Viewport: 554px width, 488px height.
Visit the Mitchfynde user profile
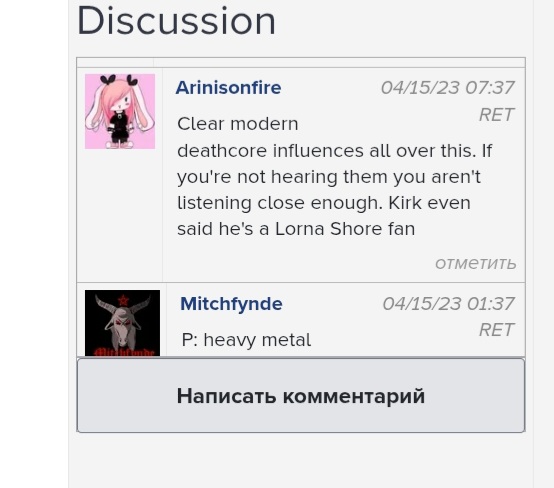231,304
